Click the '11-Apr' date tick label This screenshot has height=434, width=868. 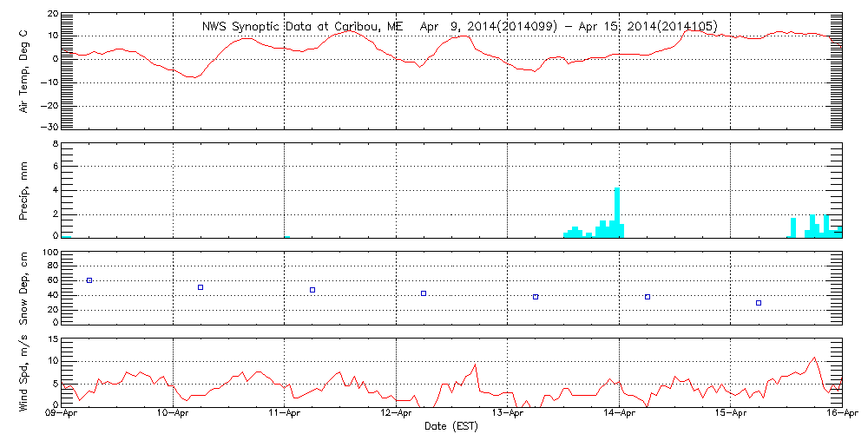[285, 415]
